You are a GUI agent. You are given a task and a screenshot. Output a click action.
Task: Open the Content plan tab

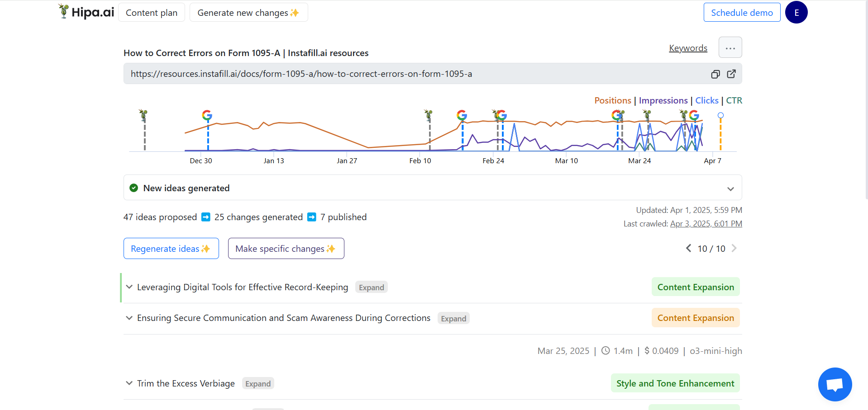click(x=152, y=13)
